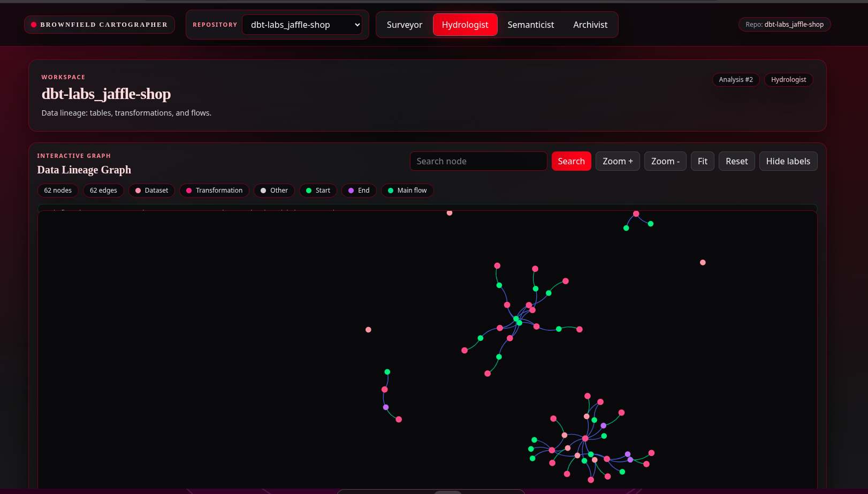
Task: Select the Other legend chip
Action: (274, 191)
